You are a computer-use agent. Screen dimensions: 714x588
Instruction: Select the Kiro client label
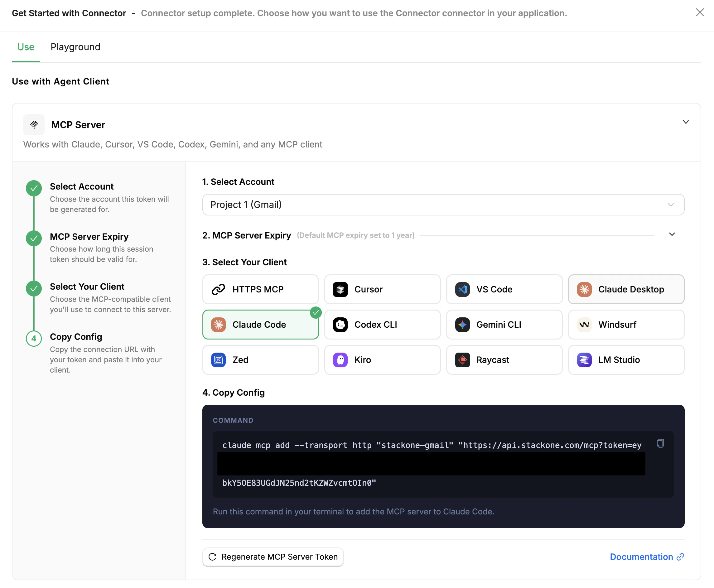click(x=363, y=360)
